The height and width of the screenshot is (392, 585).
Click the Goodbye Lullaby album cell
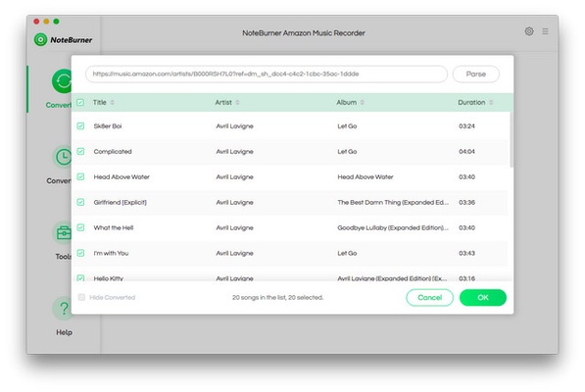[393, 227]
